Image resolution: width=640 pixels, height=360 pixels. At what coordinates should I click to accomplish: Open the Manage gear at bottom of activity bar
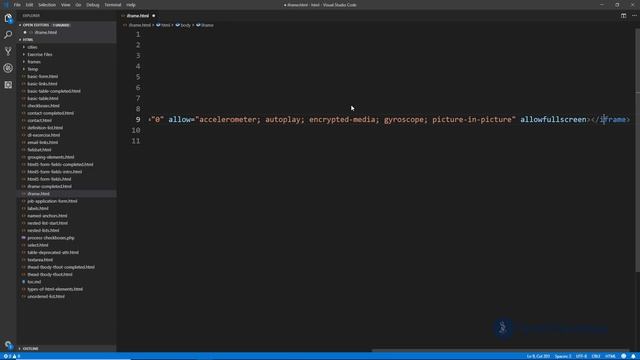[x=8, y=344]
